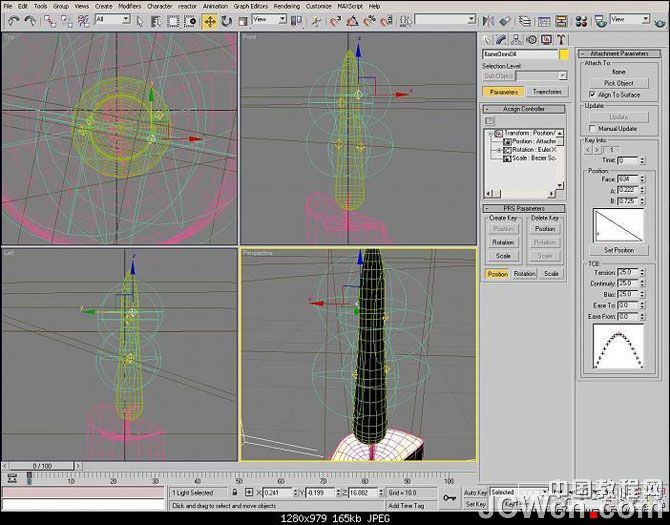Enable the Manual Update checkbox

pyautogui.click(x=592, y=128)
